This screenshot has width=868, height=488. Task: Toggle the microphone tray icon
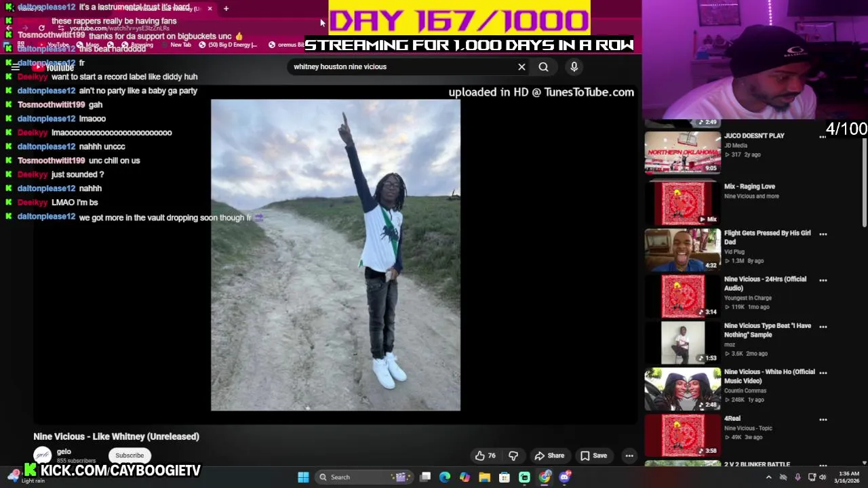797,477
